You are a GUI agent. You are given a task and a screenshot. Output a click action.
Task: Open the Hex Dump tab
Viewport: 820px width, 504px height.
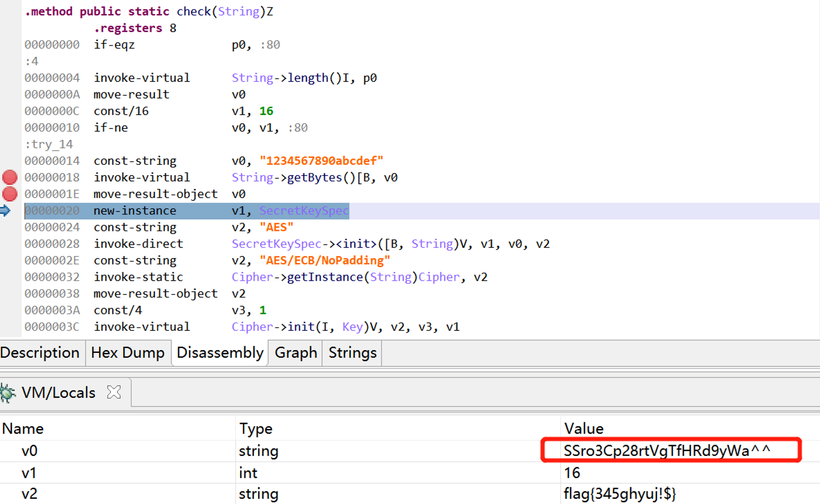click(x=128, y=353)
